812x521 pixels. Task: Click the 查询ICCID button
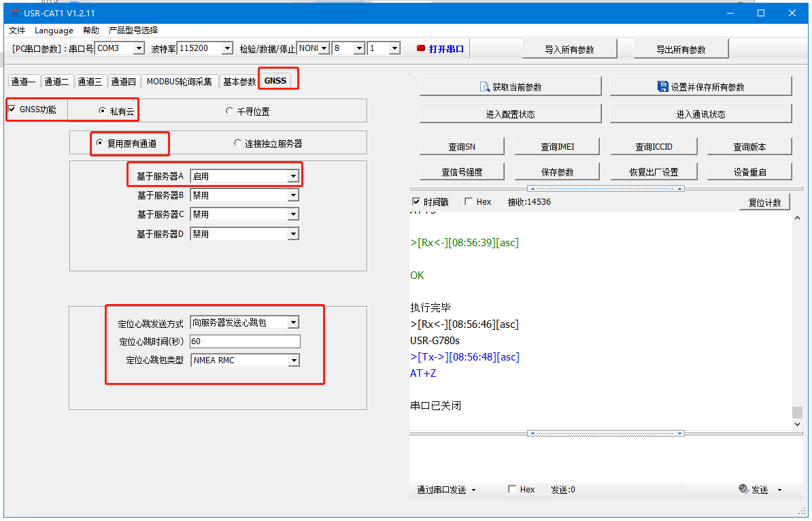click(654, 146)
